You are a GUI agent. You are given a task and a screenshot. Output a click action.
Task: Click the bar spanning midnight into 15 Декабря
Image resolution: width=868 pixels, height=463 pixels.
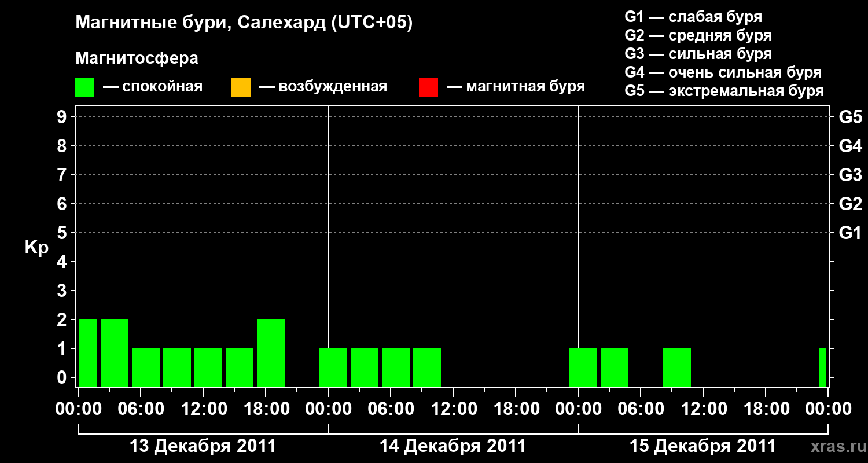point(583,367)
